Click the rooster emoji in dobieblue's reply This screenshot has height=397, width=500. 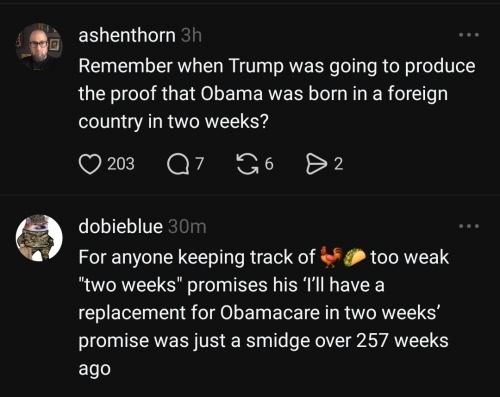[331, 257]
